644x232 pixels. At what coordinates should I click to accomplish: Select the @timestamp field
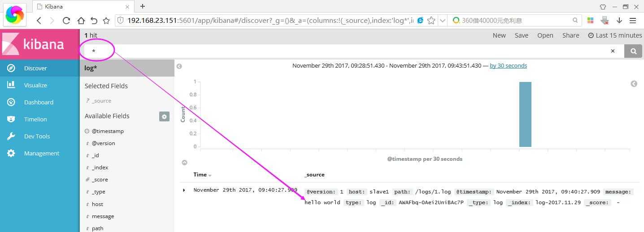(x=108, y=131)
